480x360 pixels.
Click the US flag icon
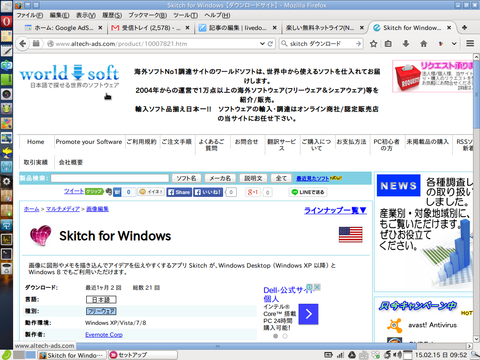[350, 235]
